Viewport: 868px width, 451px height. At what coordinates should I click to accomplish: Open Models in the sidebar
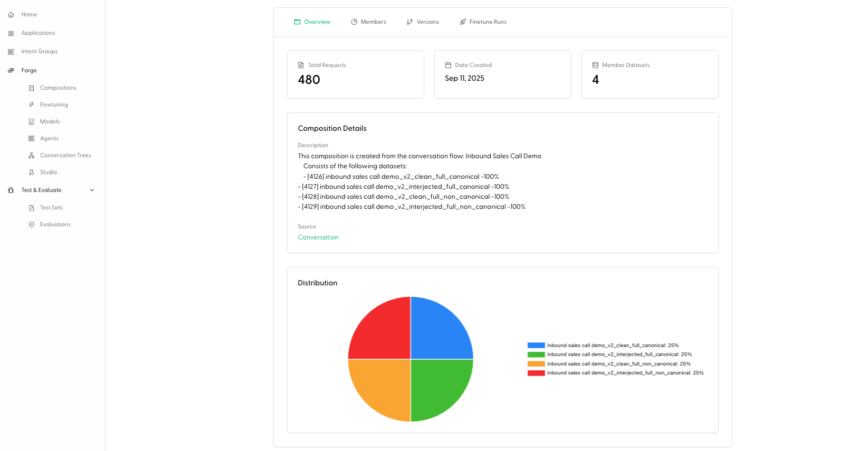tap(50, 122)
